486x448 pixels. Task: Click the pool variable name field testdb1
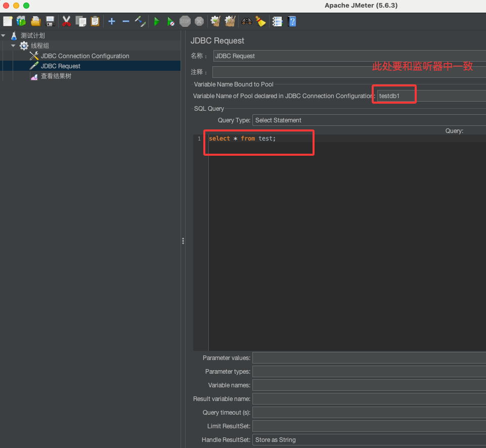point(431,96)
